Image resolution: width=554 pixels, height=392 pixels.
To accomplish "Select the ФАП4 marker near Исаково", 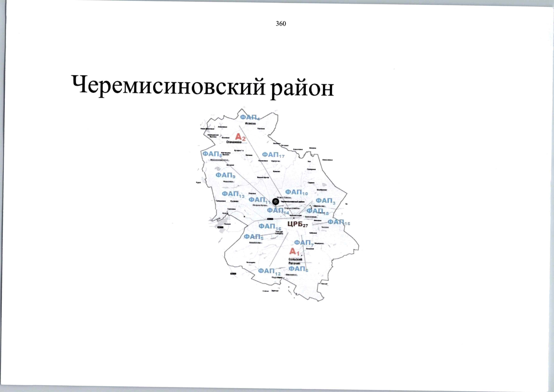I will 250,117.
